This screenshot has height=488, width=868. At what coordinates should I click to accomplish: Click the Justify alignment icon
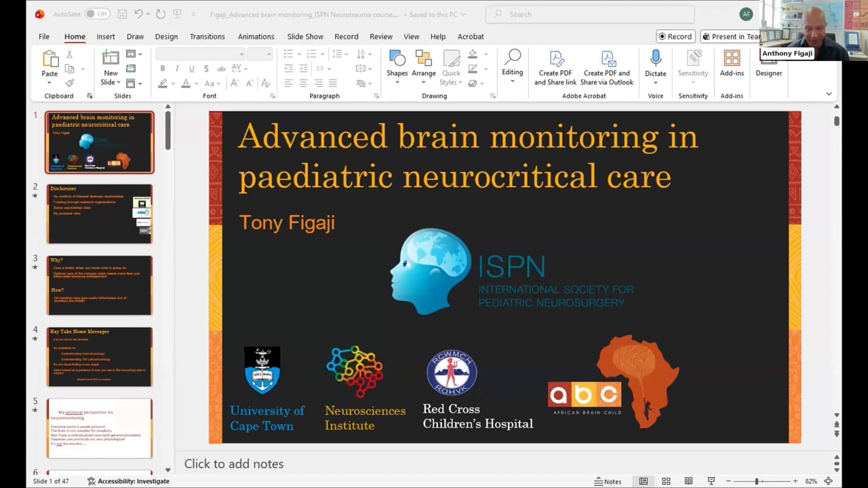tap(332, 83)
